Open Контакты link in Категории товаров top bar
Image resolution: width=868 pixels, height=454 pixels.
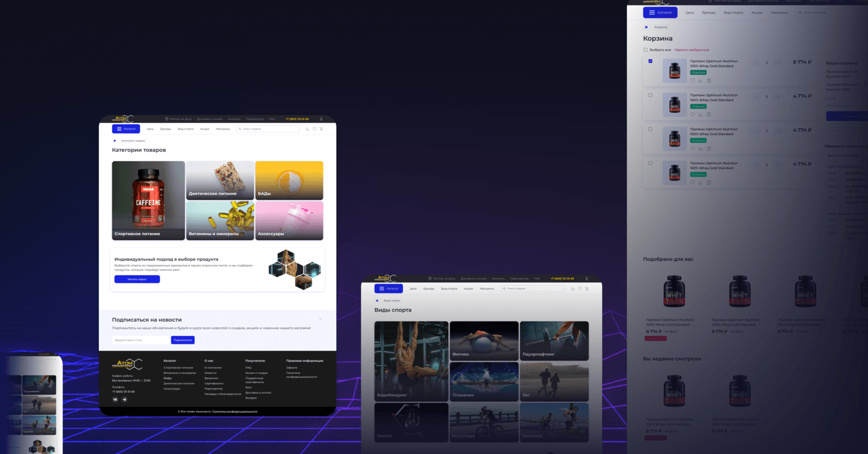tap(234, 119)
